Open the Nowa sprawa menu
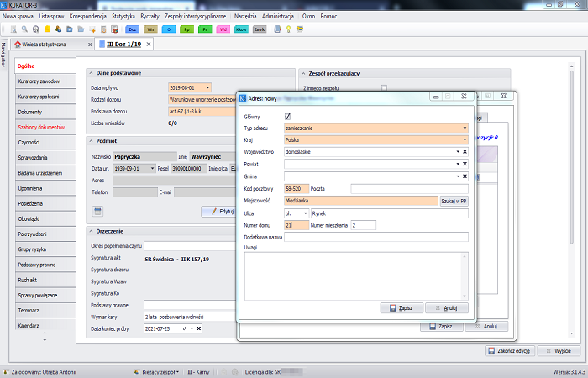The height and width of the screenshot is (378, 588). coord(18,17)
